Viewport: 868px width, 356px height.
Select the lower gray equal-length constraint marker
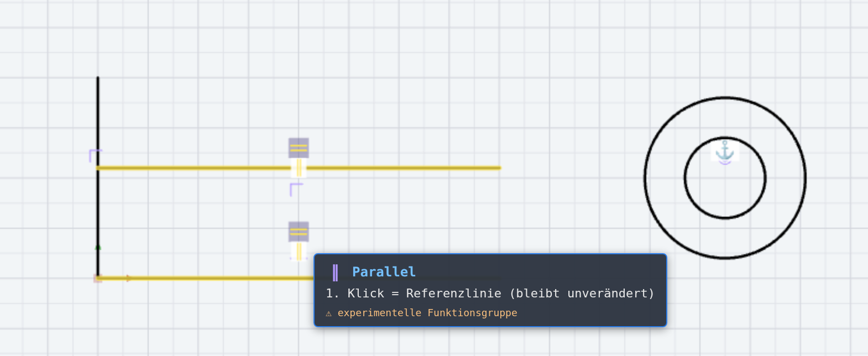(299, 232)
